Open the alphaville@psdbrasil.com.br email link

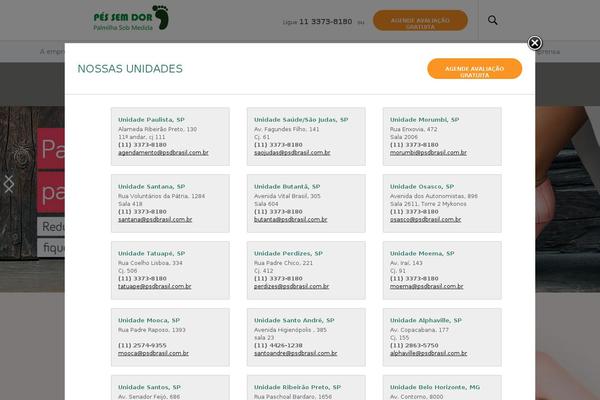point(429,353)
